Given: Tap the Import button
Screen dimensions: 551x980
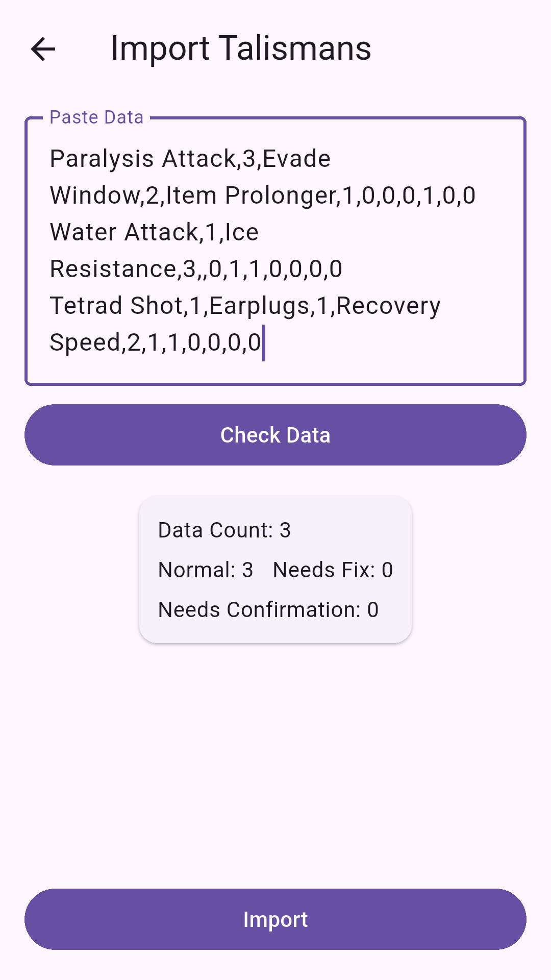Looking at the screenshot, I should pos(275,919).
